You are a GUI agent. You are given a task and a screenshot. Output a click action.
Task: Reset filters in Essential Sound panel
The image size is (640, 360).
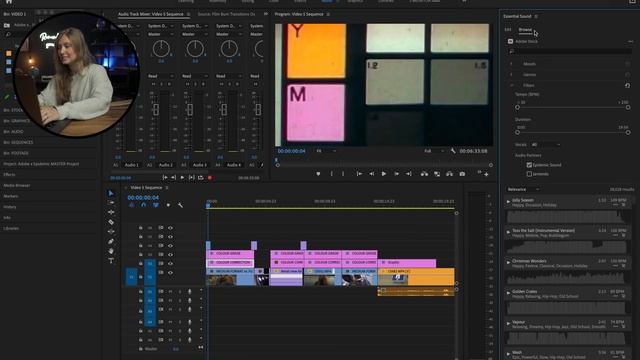[627, 85]
